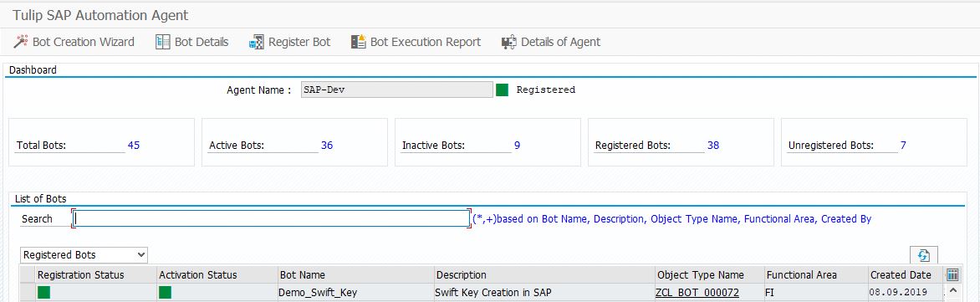Click the Agent Name field SAP-Dev
The height and width of the screenshot is (302, 980).
click(396, 90)
